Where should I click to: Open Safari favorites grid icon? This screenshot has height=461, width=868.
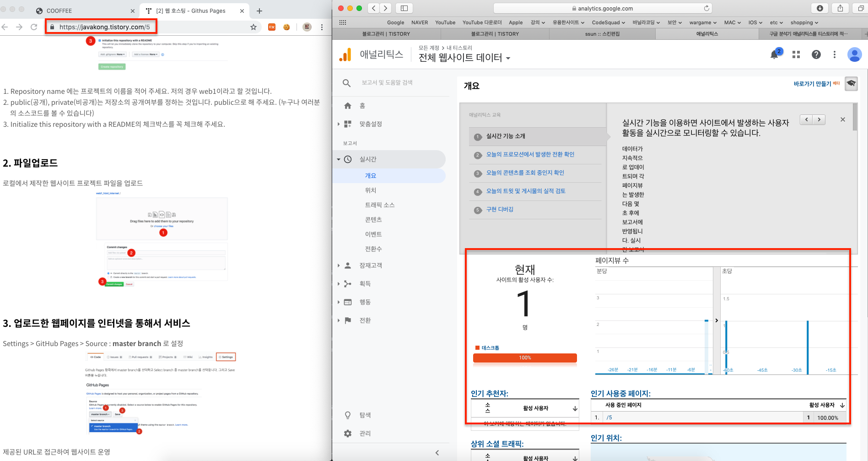pos(343,22)
